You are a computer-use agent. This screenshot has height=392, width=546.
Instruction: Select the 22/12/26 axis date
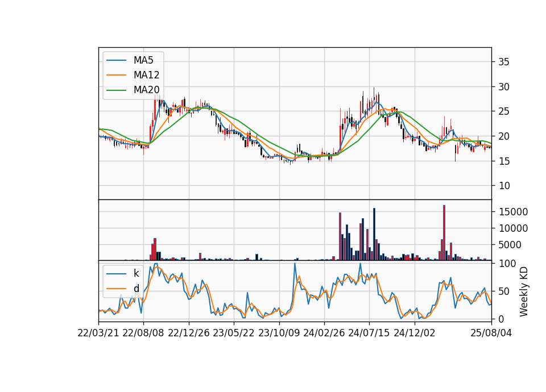(189, 333)
